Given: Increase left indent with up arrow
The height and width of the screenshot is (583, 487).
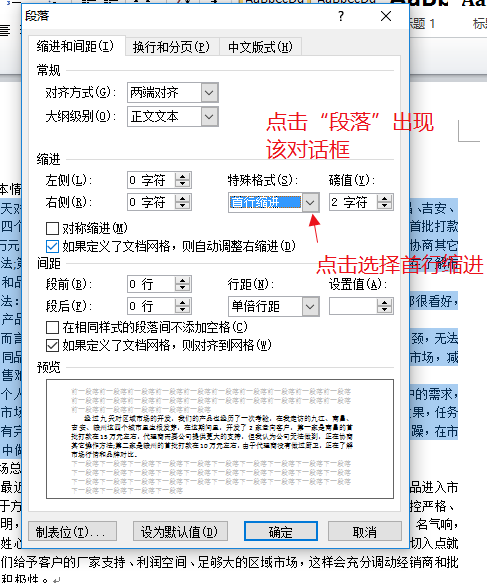Looking at the screenshot, I should (183, 177).
